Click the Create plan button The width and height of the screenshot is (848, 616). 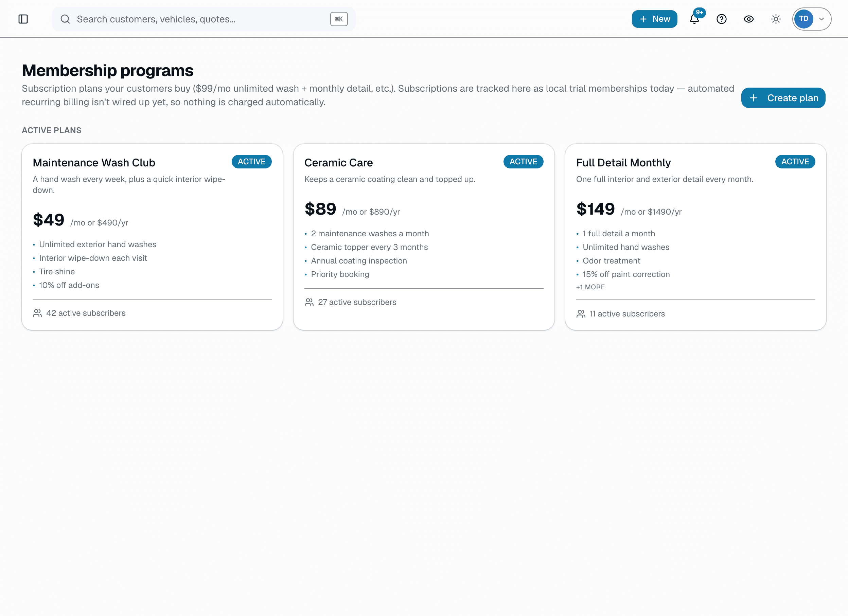tap(783, 98)
